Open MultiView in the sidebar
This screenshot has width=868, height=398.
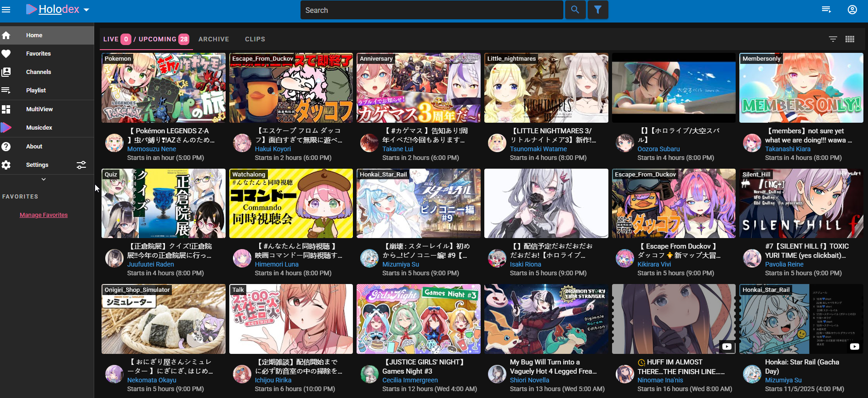pos(47,109)
